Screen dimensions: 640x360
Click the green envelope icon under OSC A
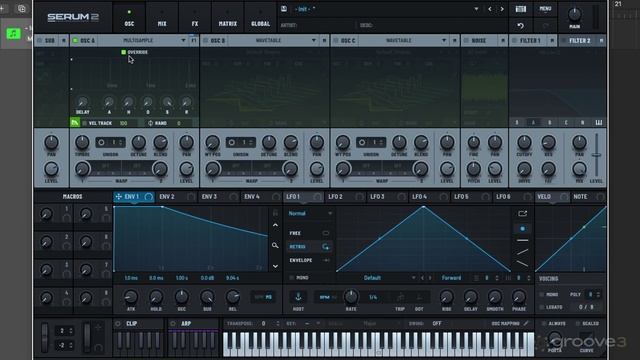click(x=75, y=122)
